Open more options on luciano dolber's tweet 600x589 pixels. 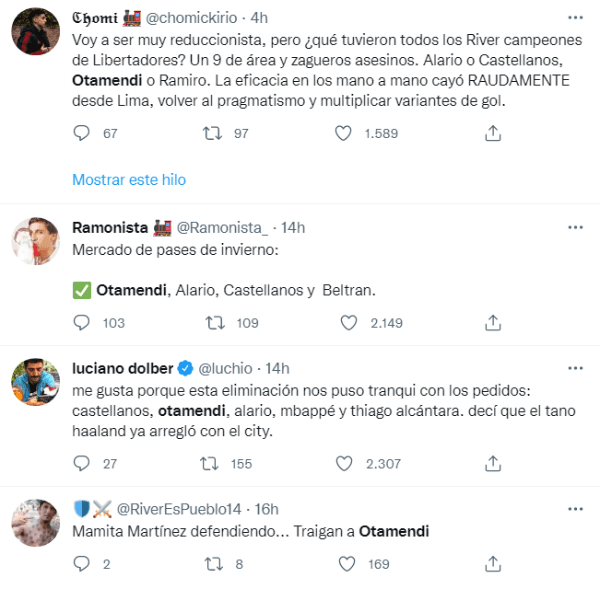click(573, 367)
